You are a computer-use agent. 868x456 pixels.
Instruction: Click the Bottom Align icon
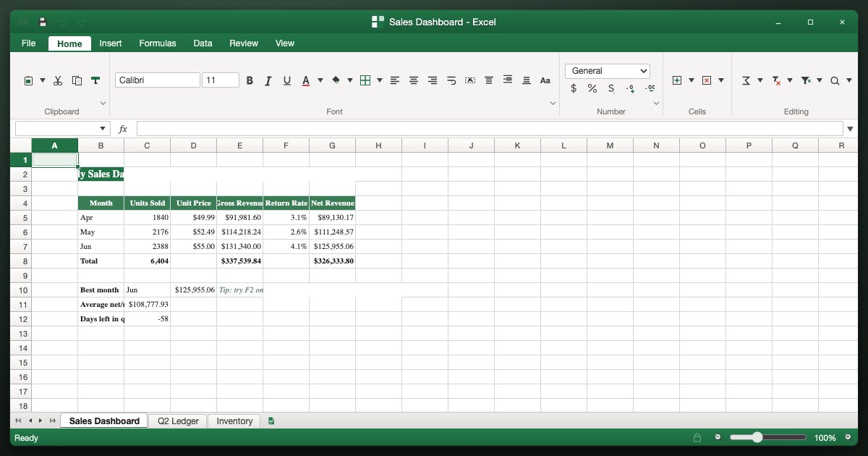[527, 80]
